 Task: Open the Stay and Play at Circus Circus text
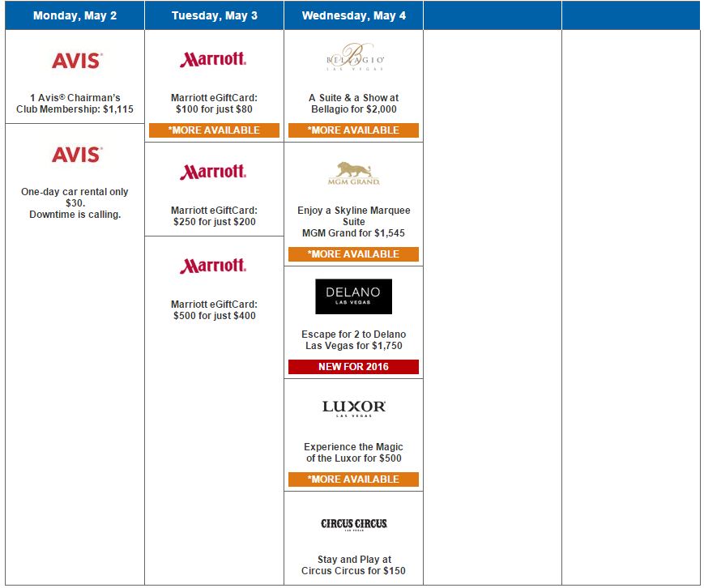353,565
